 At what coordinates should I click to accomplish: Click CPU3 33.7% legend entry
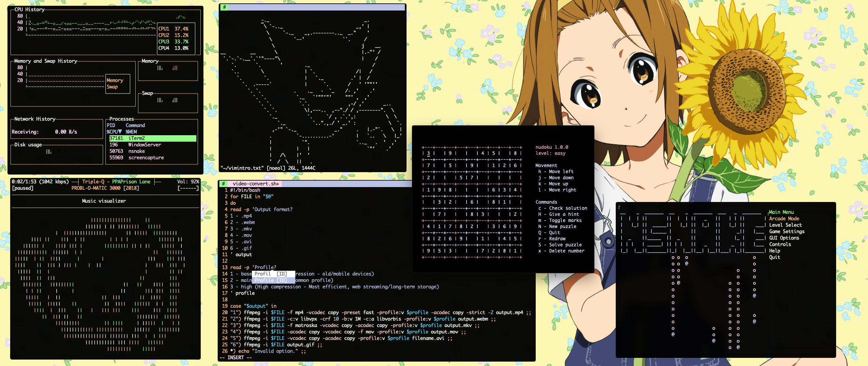pos(173,42)
